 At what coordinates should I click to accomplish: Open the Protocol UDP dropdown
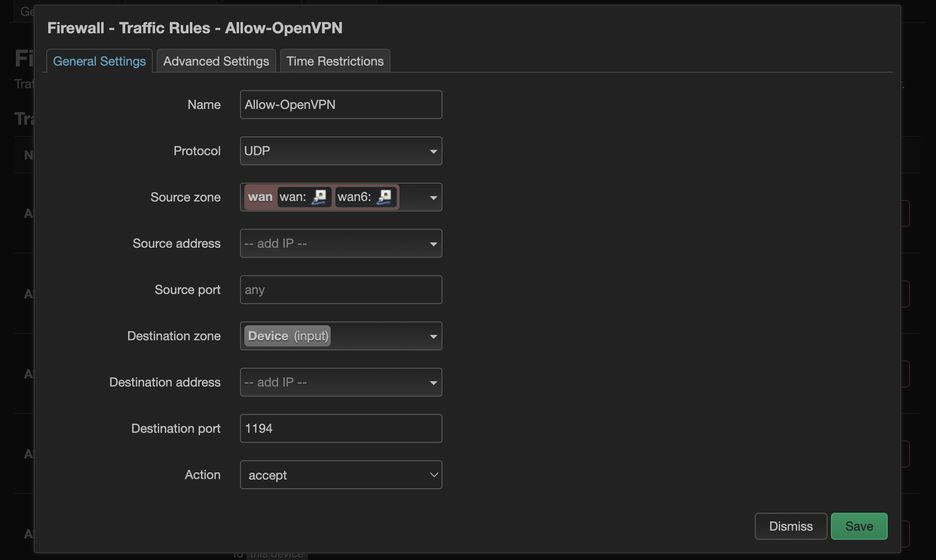pyautogui.click(x=341, y=151)
